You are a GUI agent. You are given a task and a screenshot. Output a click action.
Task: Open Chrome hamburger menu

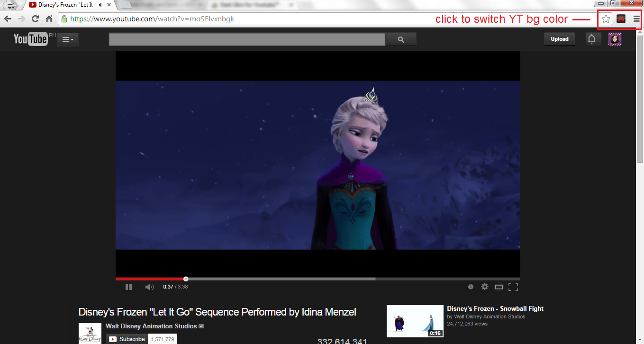pos(636,19)
